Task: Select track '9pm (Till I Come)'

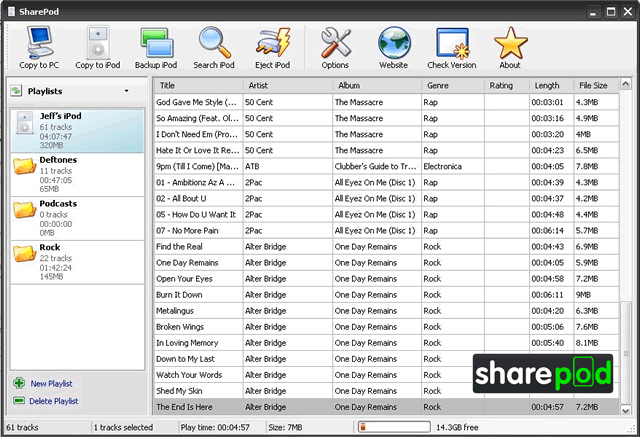Action: (x=197, y=166)
